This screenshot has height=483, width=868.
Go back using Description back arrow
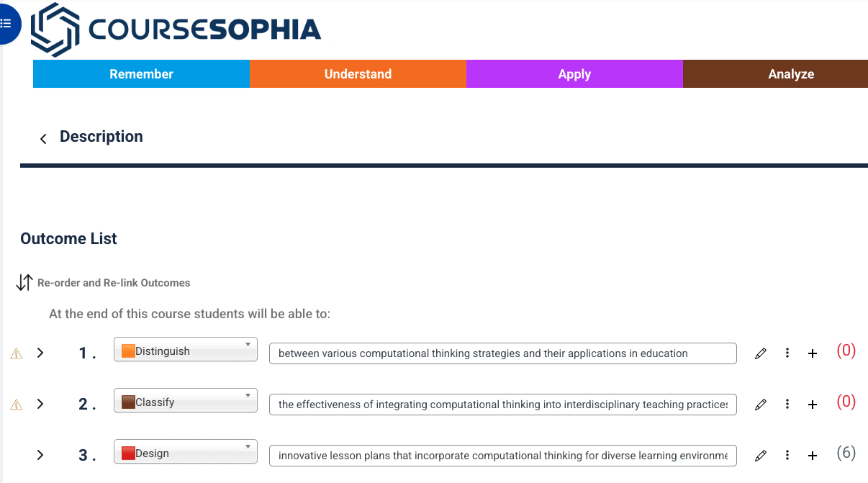(x=43, y=138)
